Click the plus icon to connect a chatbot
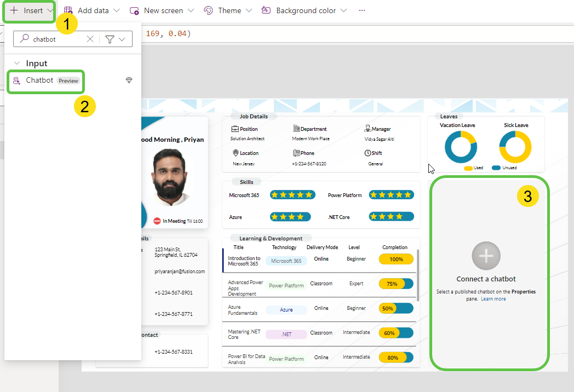Screen dimensions: 574x392 coord(486,256)
